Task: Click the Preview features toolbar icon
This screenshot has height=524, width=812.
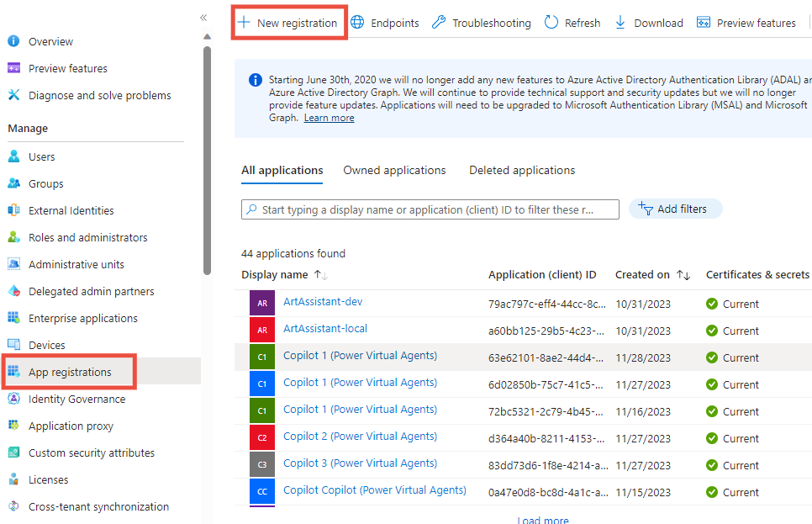Action: 704,22
